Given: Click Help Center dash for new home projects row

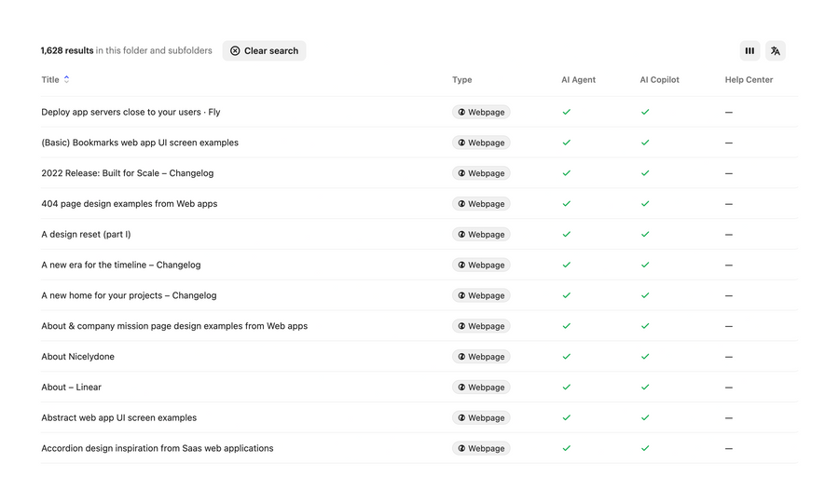Looking at the screenshot, I should 729,295.
